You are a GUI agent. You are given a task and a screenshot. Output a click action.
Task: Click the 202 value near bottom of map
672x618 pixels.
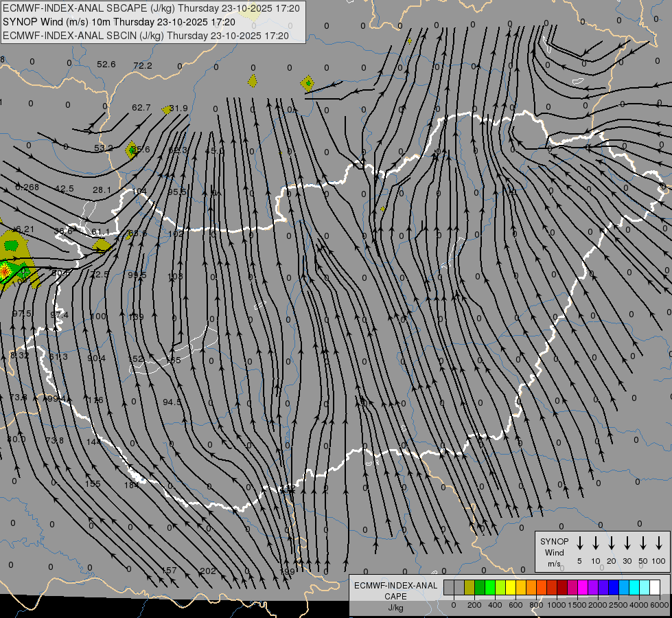208,571
